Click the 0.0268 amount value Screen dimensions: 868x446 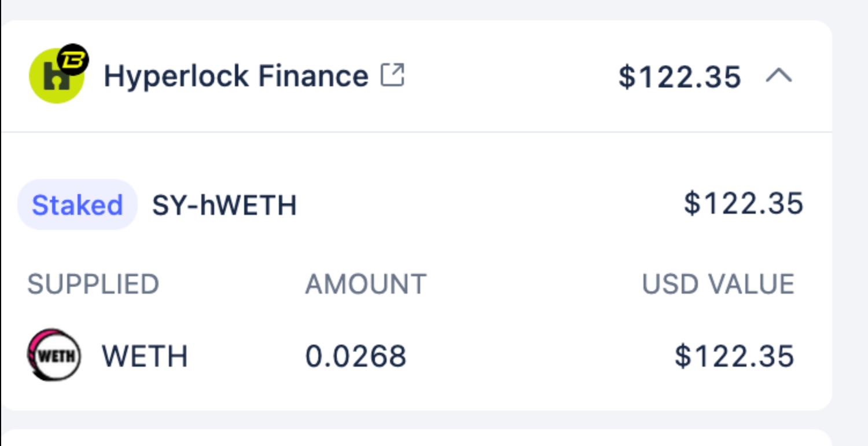coord(356,356)
